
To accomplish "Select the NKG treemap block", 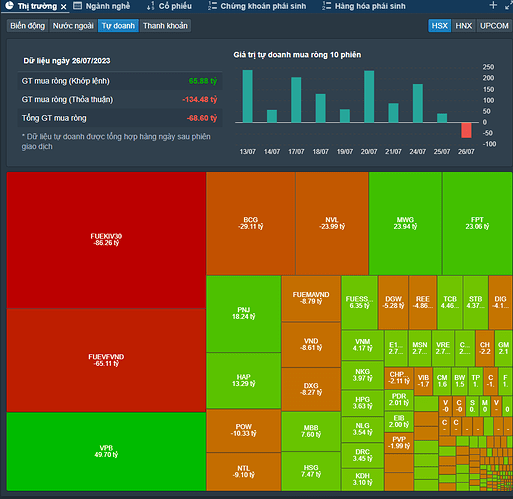I will pos(363,375).
